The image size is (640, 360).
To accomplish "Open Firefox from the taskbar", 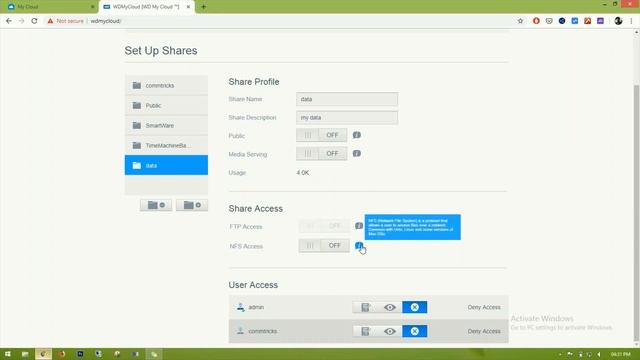I will coord(62,354).
